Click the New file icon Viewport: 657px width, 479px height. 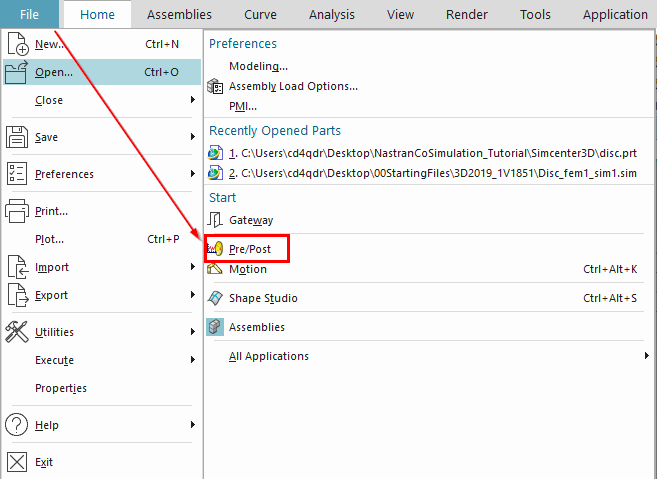17,44
